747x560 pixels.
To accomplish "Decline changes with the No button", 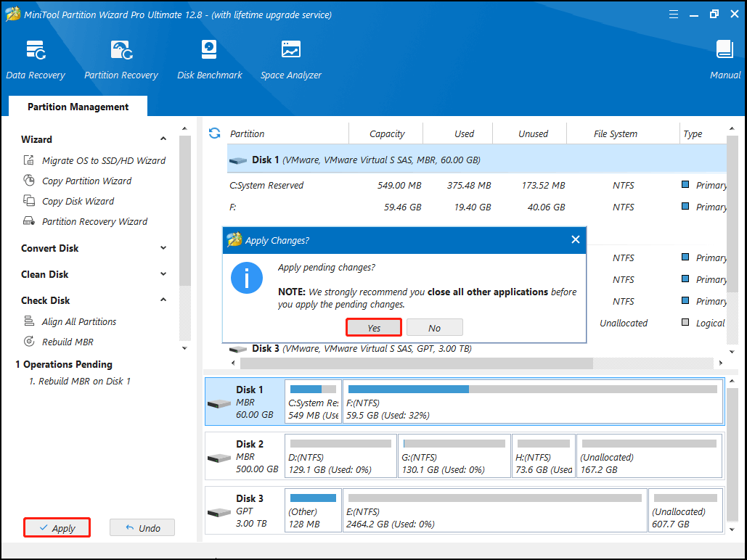I will (434, 328).
